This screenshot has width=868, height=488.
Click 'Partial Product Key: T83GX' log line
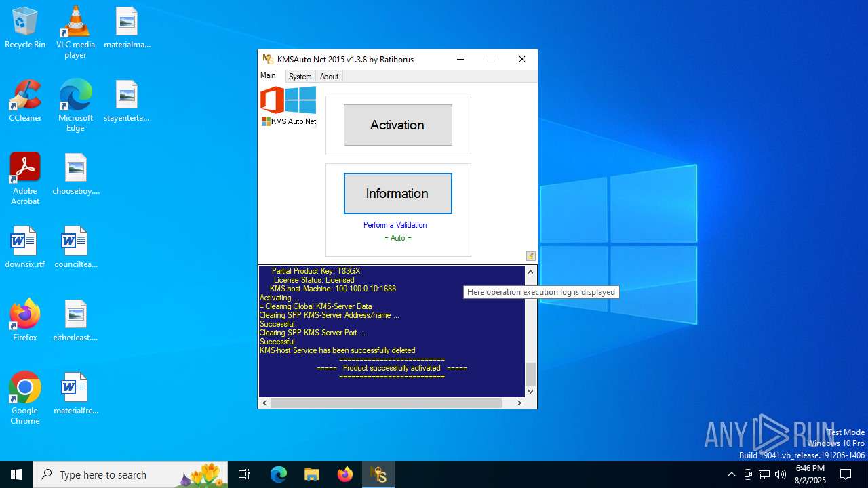(x=316, y=271)
